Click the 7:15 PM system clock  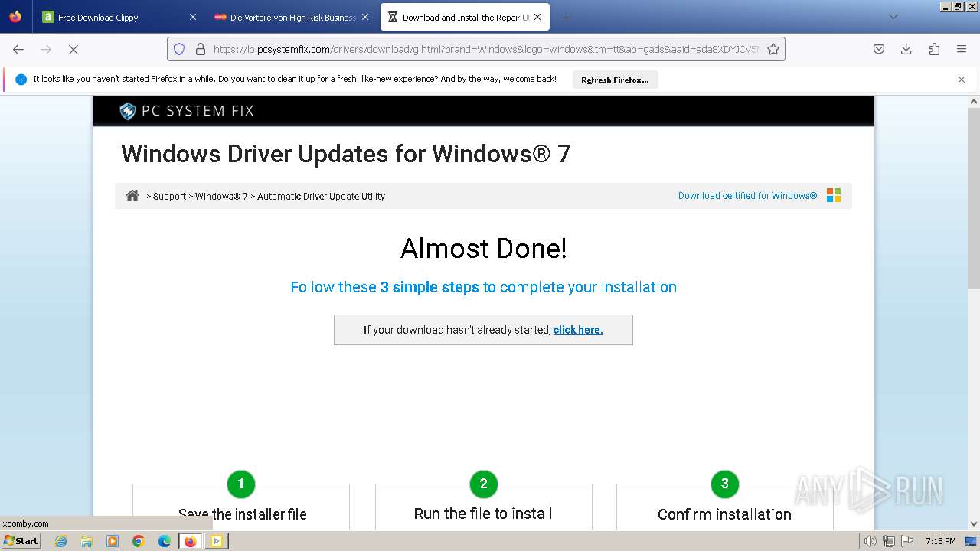(x=941, y=541)
